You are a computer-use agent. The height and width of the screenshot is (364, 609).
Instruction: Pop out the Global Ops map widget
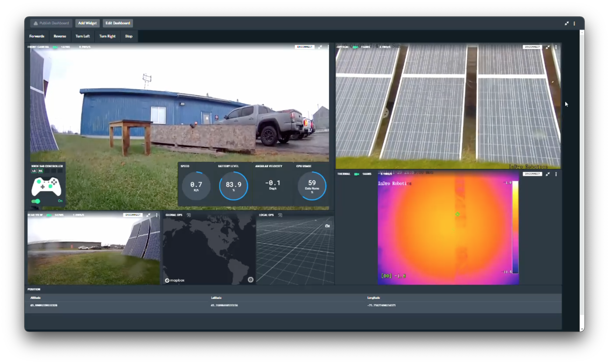[x=189, y=215]
